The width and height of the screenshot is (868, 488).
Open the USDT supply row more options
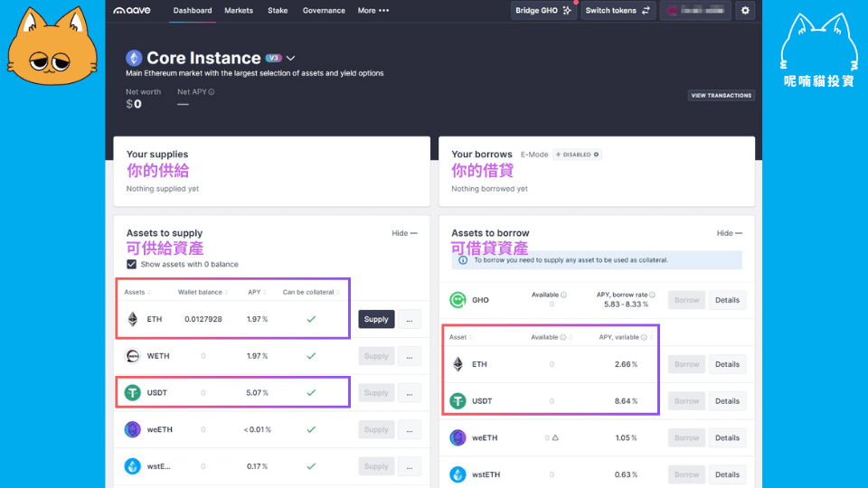coord(409,393)
